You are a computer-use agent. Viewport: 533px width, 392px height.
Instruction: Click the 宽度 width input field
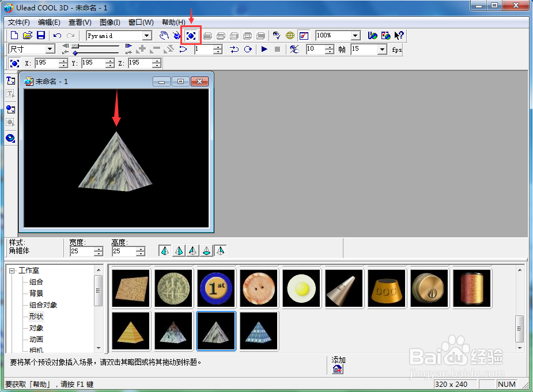click(x=82, y=252)
